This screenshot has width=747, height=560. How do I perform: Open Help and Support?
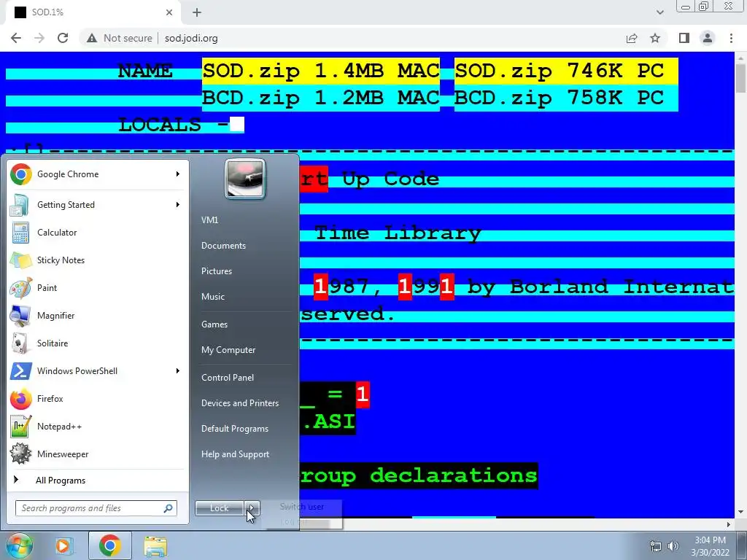click(235, 454)
